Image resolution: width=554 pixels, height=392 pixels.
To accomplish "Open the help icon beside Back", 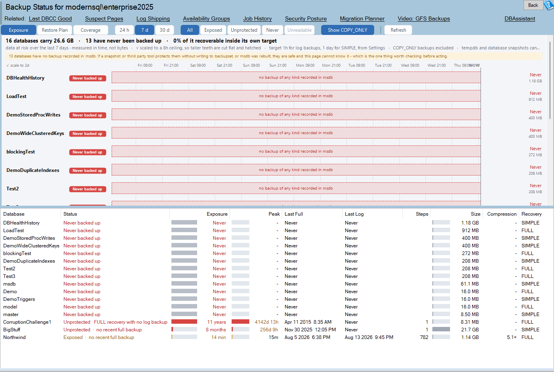I will point(549,5).
